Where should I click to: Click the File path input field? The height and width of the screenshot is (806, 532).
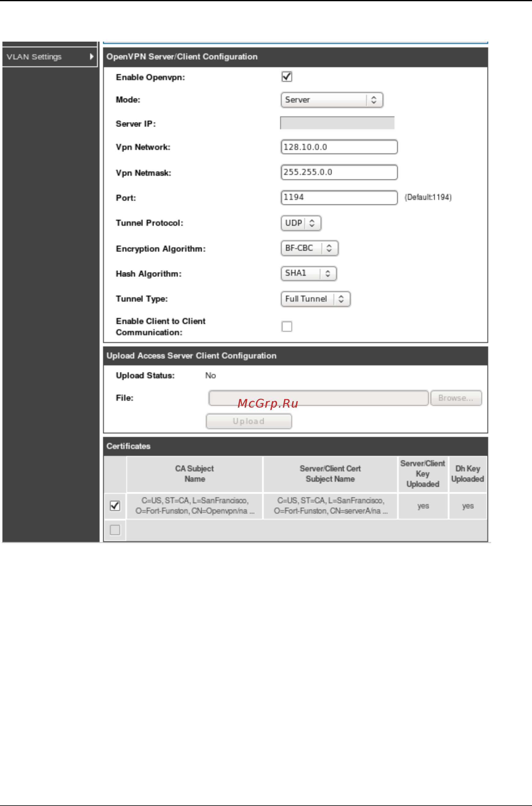tap(318, 398)
